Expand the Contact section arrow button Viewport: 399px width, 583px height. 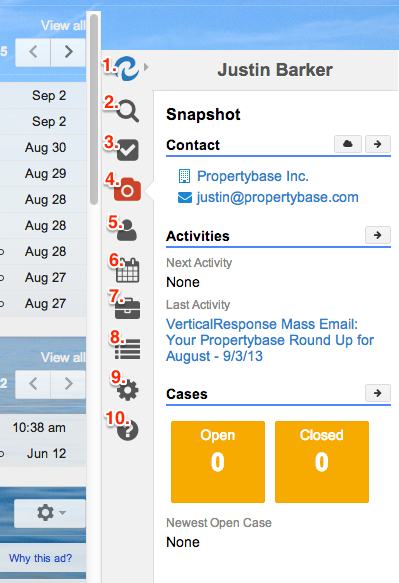pos(378,144)
